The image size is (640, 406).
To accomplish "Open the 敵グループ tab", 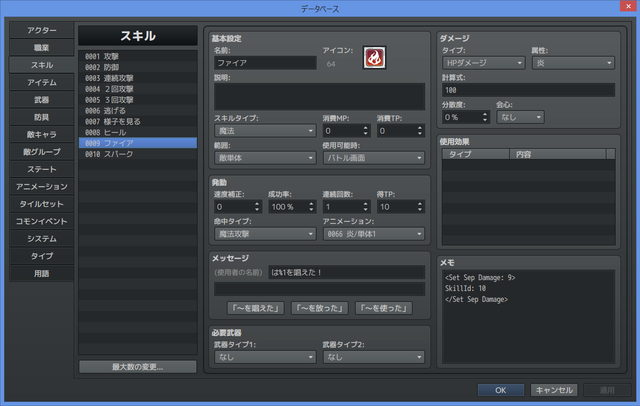I will pos(42,152).
